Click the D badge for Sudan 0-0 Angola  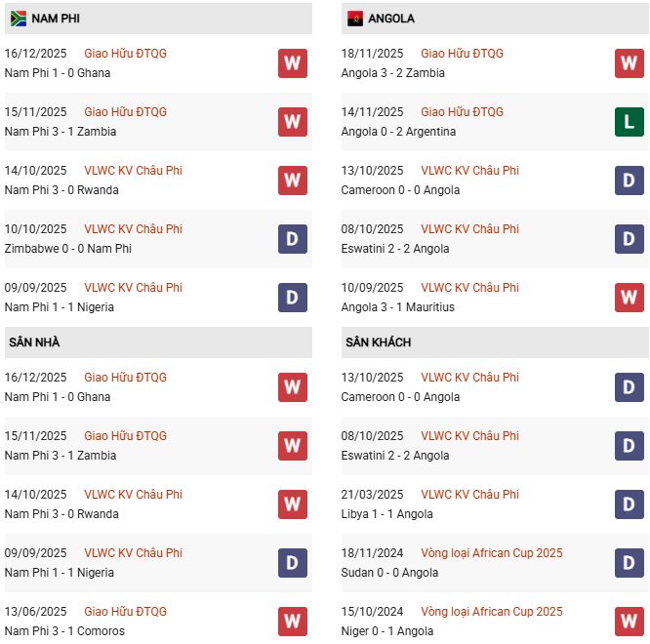(630, 563)
